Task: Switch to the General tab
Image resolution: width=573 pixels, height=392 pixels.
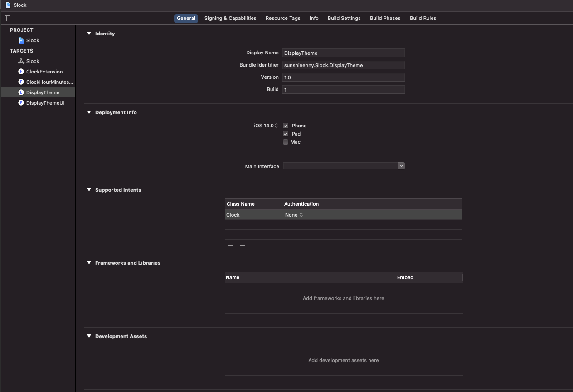Action: click(x=186, y=18)
